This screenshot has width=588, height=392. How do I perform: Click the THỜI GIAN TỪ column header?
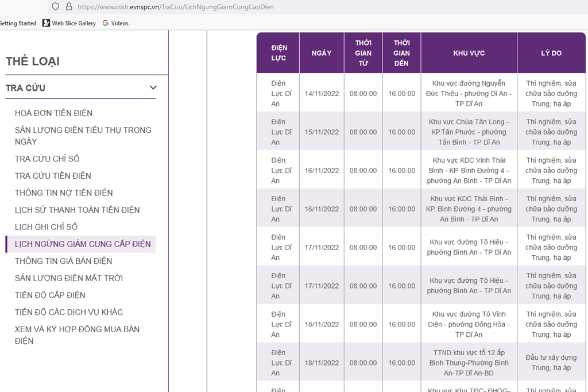point(363,53)
